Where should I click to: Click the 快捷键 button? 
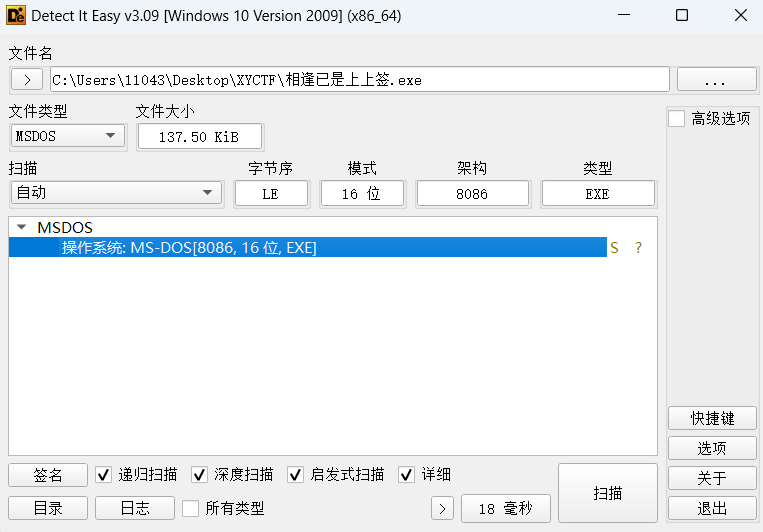pyautogui.click(x=712, y=418)
